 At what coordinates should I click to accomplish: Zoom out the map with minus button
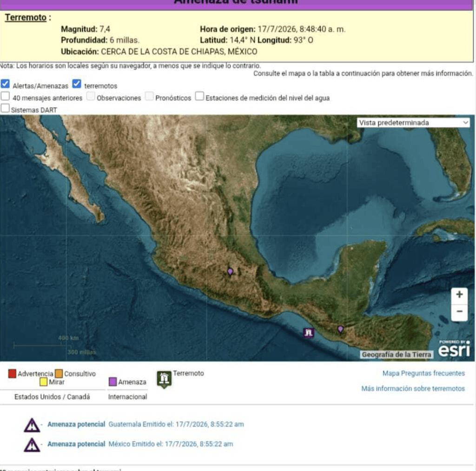pos(459,312)
